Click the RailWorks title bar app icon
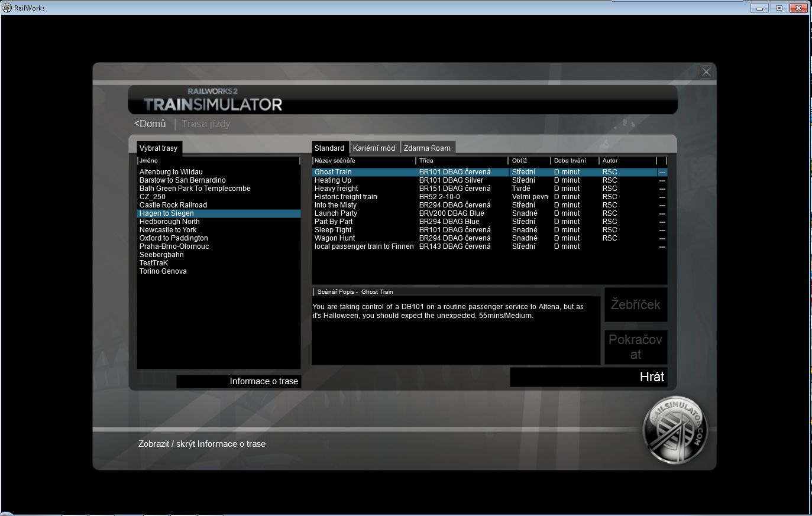The image size is (812, 516). [7, 8]
